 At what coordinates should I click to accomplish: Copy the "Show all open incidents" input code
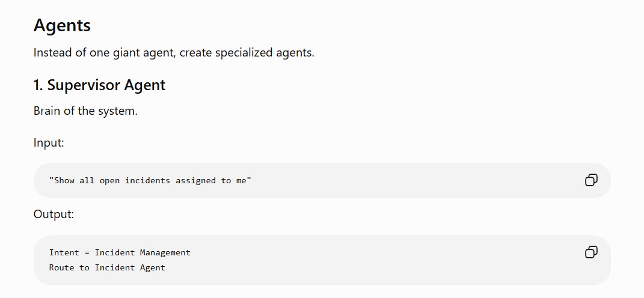click(x=591, y=180)
